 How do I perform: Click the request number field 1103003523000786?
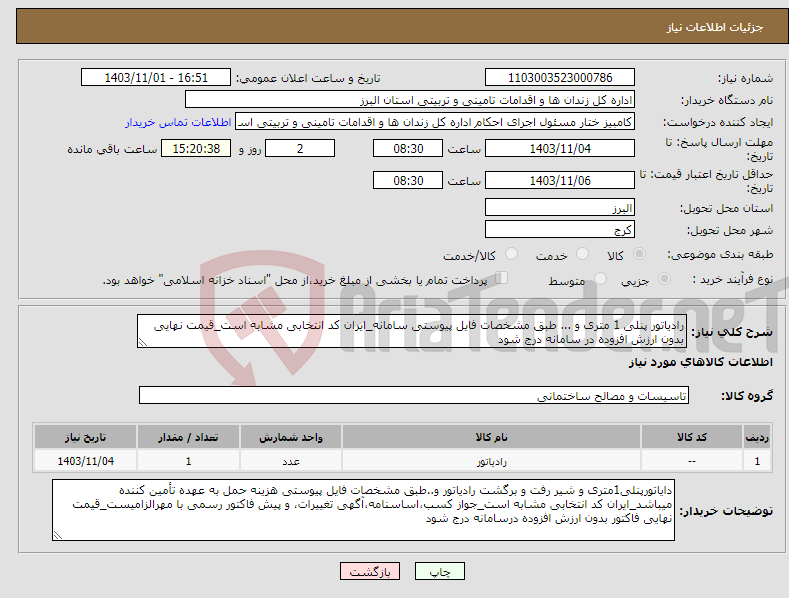560,78
